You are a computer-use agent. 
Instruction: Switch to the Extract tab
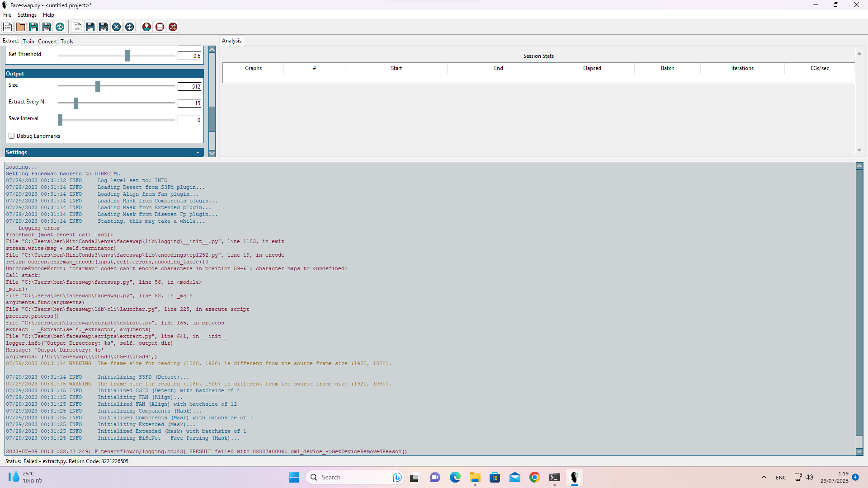coord(11,41)
